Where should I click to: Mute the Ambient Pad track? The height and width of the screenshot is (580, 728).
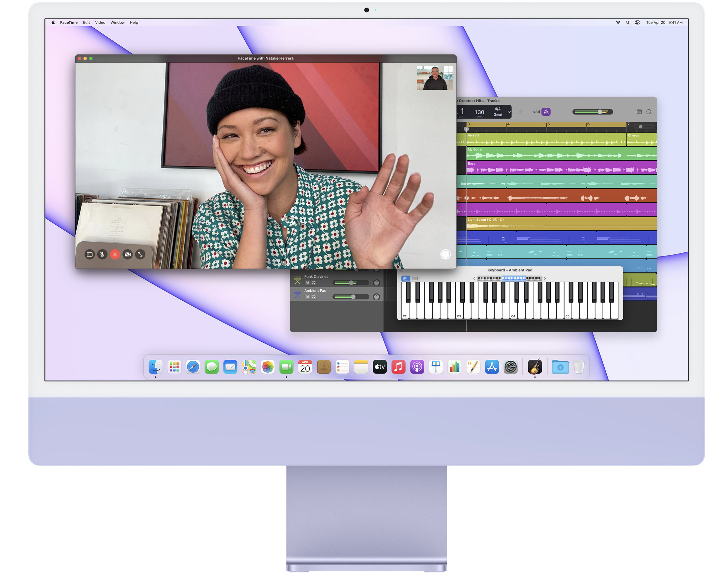[307, 297]
